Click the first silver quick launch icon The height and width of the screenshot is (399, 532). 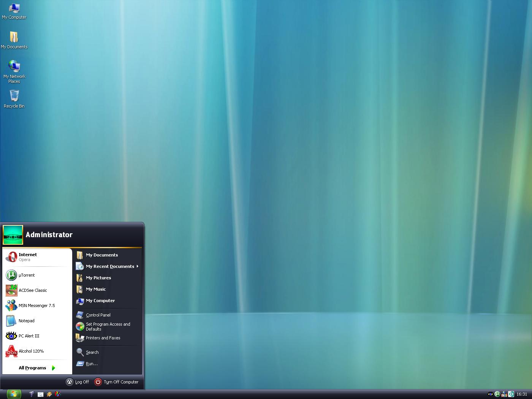coord(32,394)
